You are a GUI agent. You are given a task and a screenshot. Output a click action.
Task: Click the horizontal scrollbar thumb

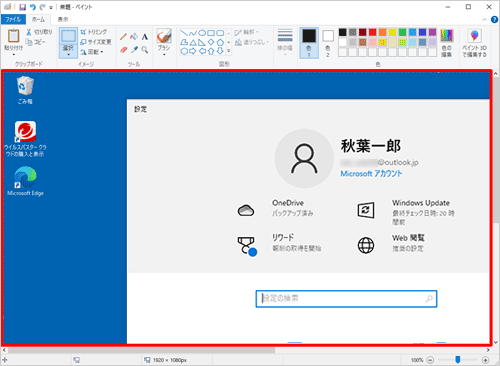141,350
